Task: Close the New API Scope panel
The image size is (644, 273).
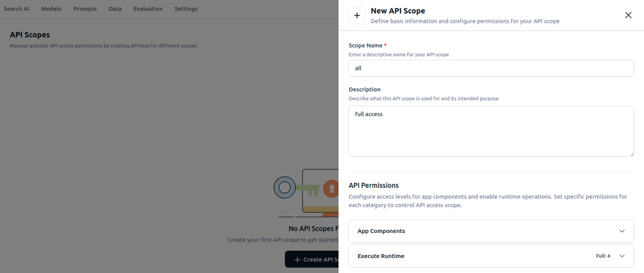Action: tap(628, 15)
